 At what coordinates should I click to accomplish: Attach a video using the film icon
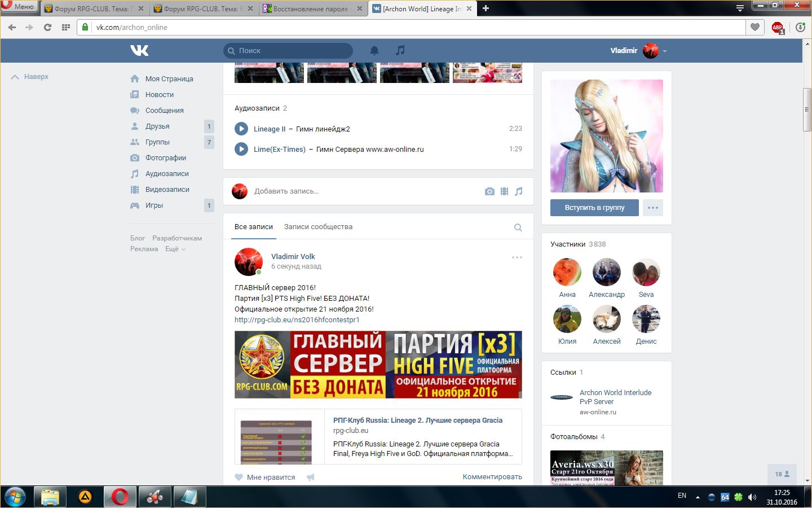point(504,191)
